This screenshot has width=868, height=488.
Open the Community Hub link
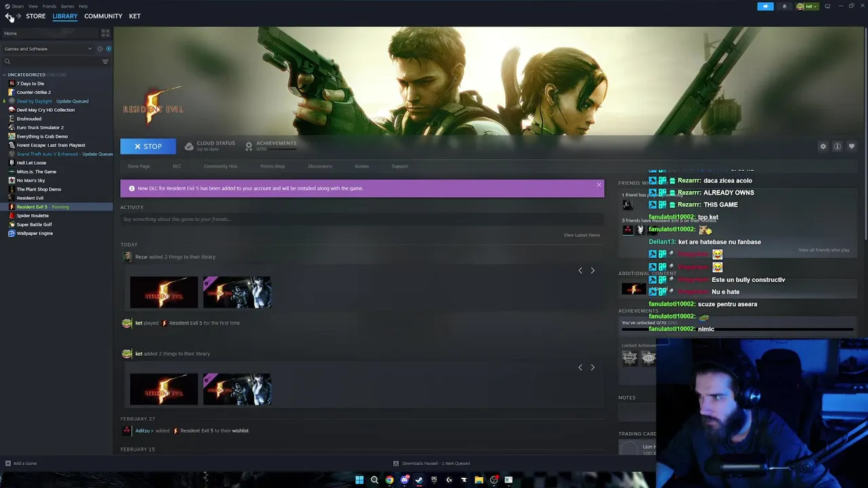220,166
